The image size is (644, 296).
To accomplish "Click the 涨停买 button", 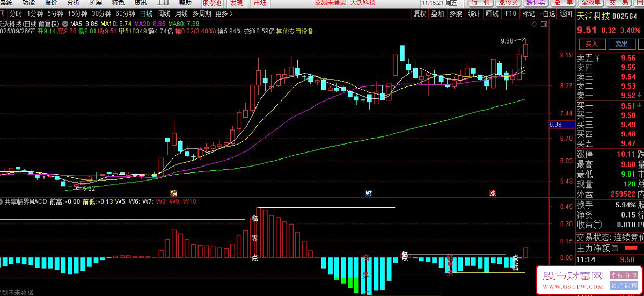I will 508,3.
